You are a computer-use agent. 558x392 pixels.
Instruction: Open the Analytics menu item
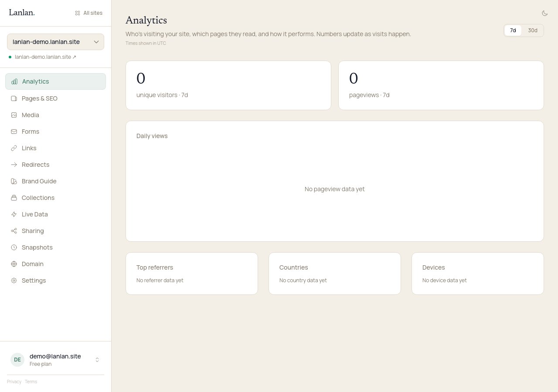(55, 81)
